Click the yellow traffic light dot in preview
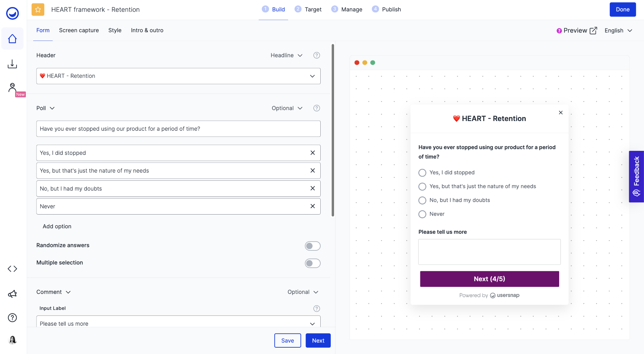Image resolution: width=644 pixels, height=354 pixels. 365,63
